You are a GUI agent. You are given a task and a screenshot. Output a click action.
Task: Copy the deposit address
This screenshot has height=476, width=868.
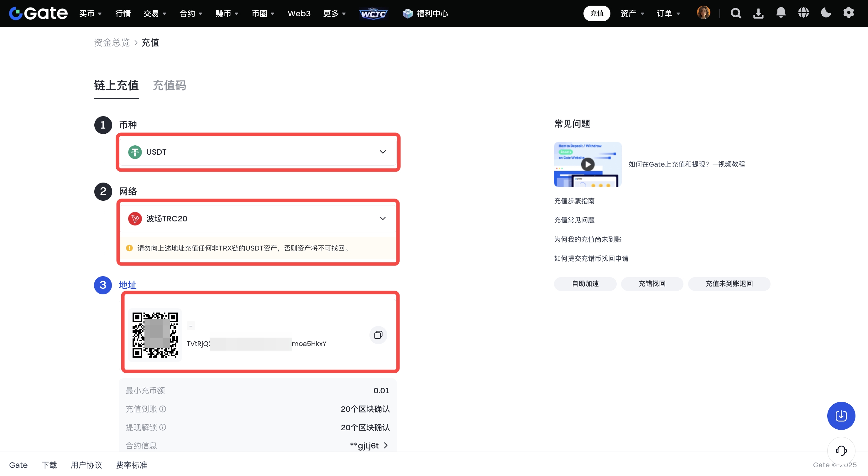pyautogui.click(x=378, y=335)
